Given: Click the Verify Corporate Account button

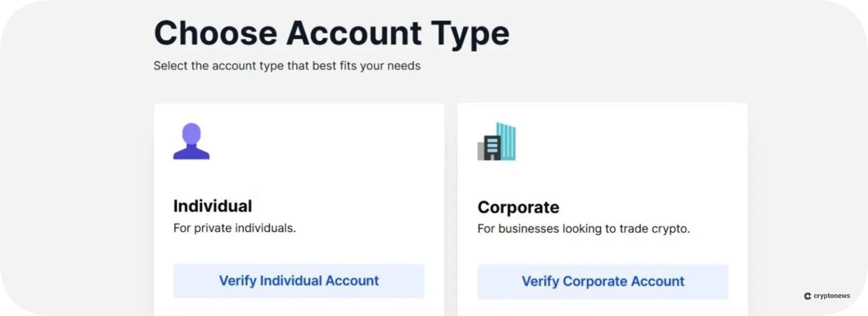Looking at the screenshot, I should [602, 281].
